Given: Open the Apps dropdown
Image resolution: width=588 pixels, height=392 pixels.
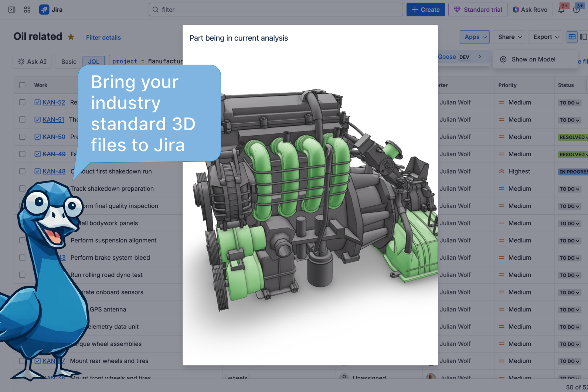Looking at the screenshot, I should coord(475,37).
